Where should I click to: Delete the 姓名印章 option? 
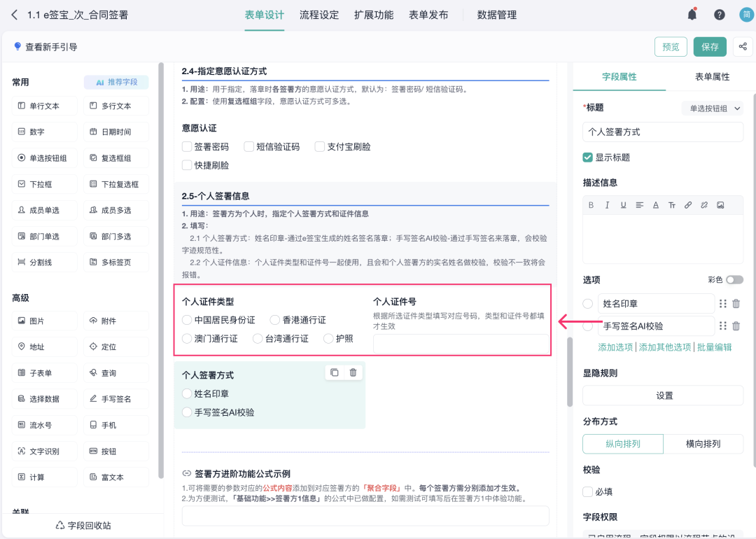(x=736, y=304)
